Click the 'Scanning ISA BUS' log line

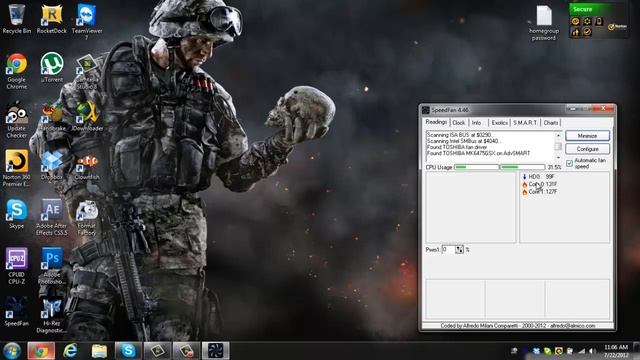(x=460, y=135)
